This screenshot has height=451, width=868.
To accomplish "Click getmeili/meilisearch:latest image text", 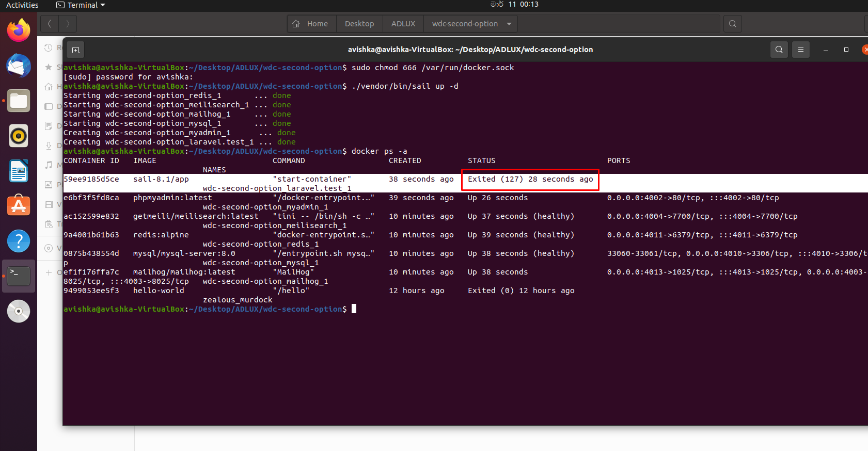I will coord(196,216).
